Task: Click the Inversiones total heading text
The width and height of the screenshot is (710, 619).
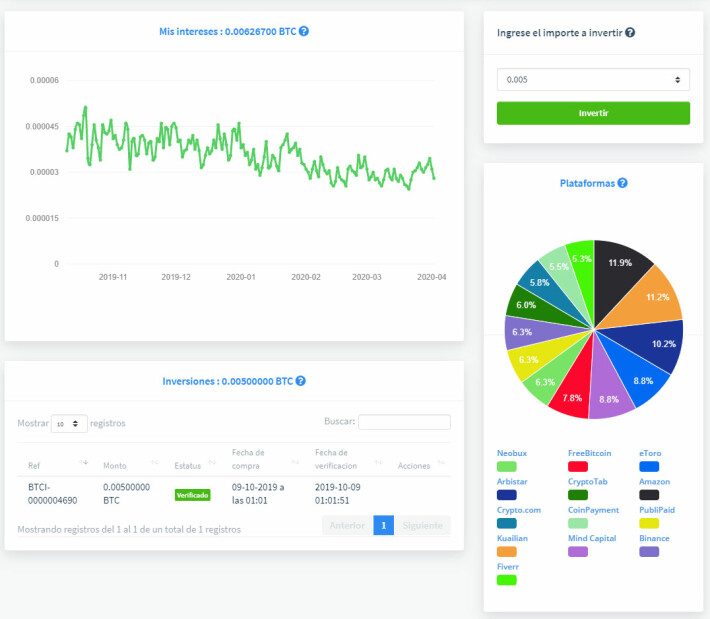Action: coord(228,381)
